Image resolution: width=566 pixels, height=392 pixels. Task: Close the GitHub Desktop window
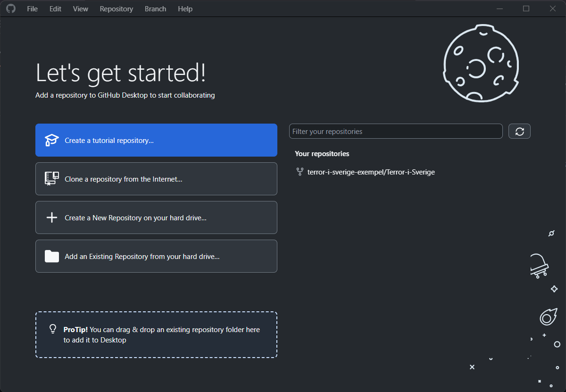(553, 8)
